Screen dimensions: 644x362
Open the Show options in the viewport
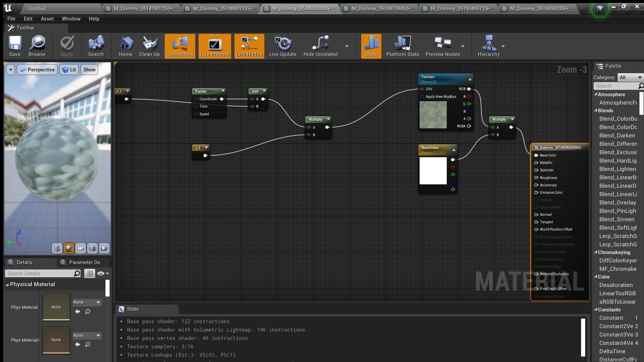pyautogui.click(x=89, y=69)
